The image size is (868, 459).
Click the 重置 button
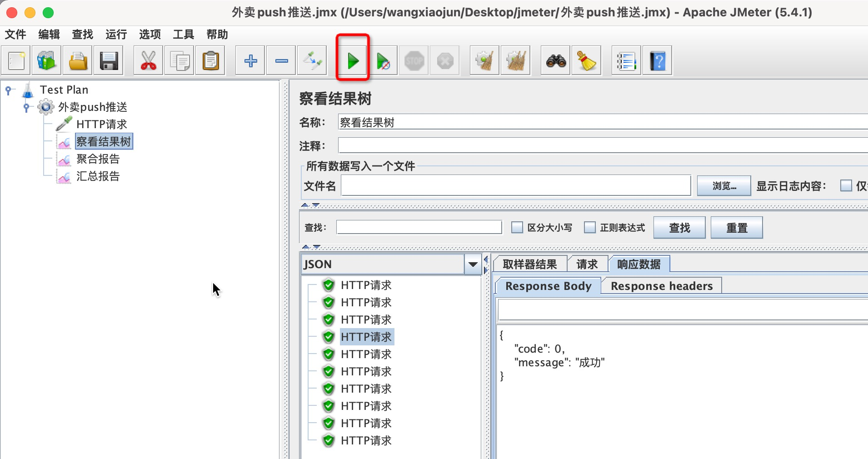click(x=737, y=228)
